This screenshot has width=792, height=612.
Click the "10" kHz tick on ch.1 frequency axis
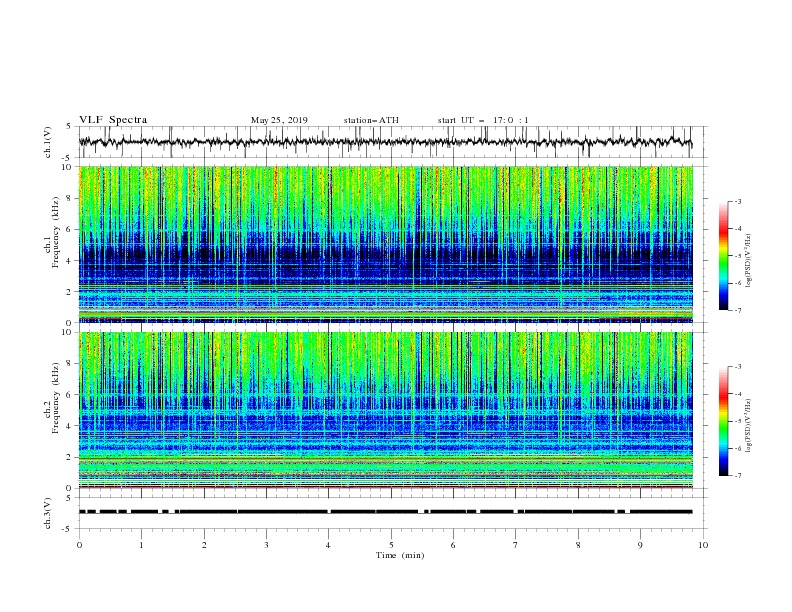[67, 167]
